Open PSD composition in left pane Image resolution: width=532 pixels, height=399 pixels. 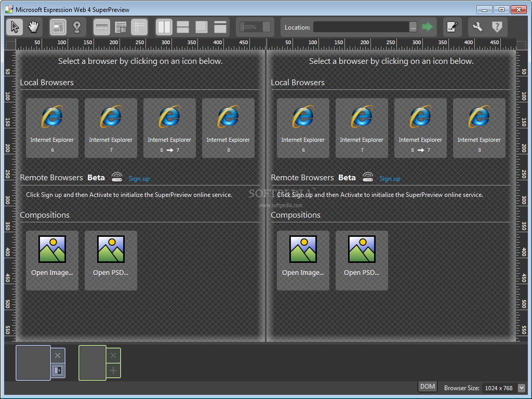click(x=111, y=261)
